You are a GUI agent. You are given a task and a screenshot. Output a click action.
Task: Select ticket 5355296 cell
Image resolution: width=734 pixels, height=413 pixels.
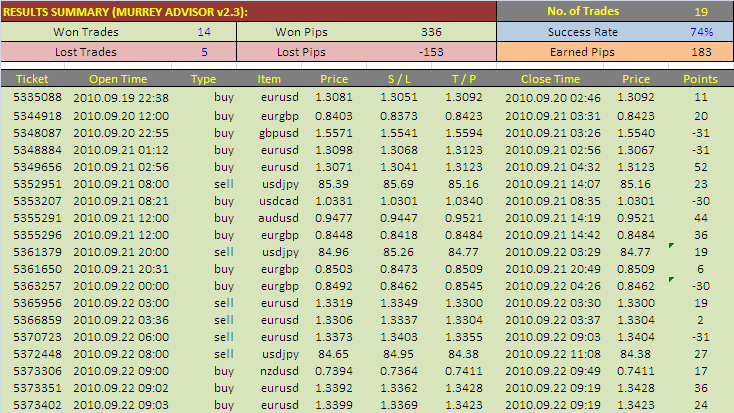pos(37,235)
